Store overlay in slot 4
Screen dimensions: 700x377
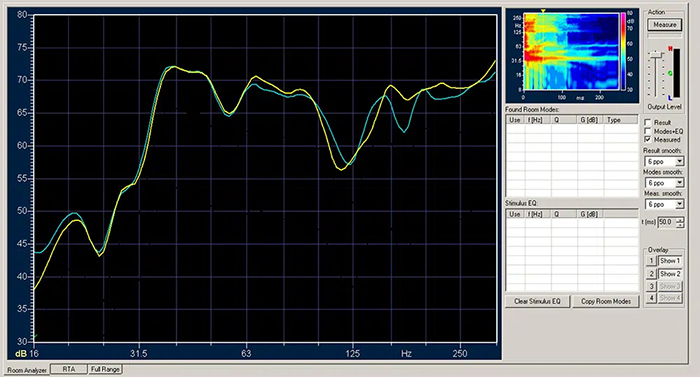point(650,298)
